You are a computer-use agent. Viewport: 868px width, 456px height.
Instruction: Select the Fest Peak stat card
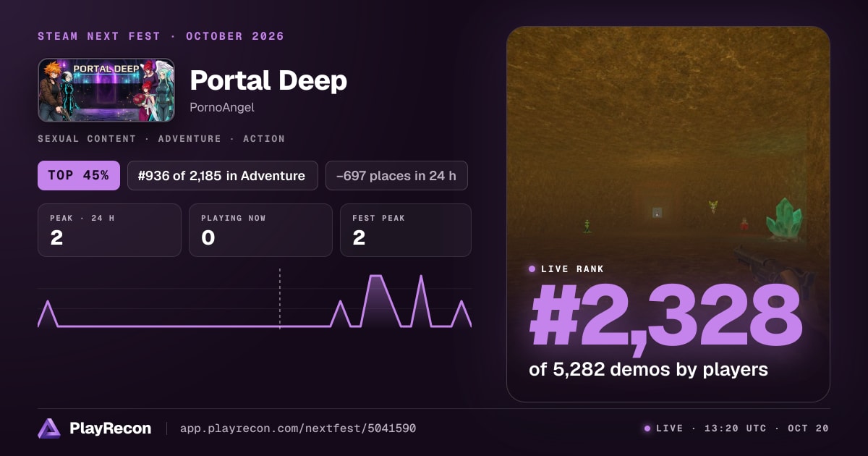pyautogui.click(x=406, y=230)
